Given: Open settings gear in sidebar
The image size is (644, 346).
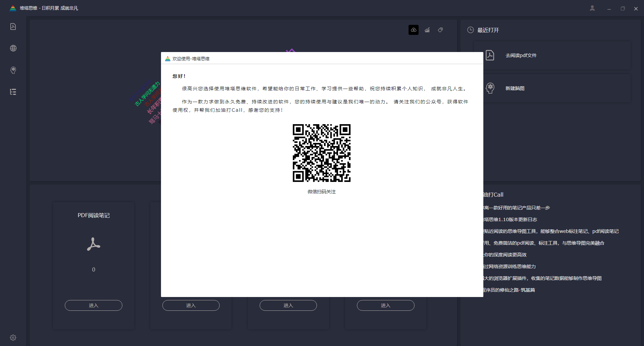Looking at the screenshot, I should tap(13, 338).
